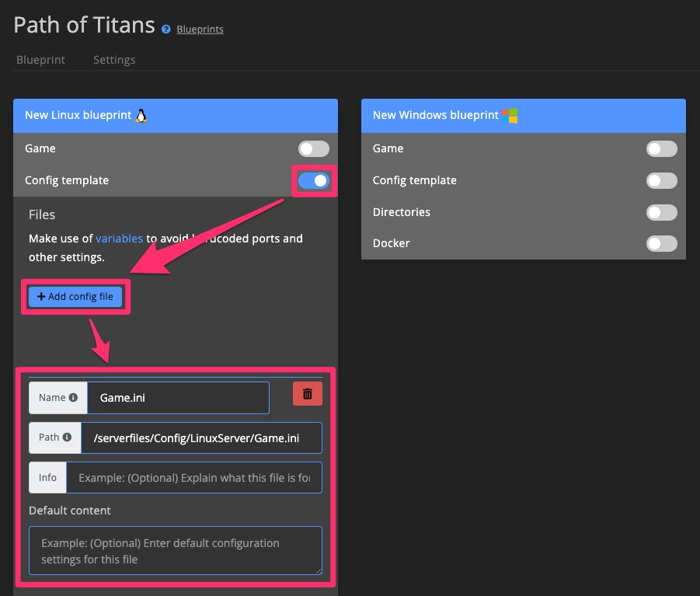This screenshot has height=596, width=700.
Task: Open the Blueprints link next to the page title
Action: tap(200, 29)
